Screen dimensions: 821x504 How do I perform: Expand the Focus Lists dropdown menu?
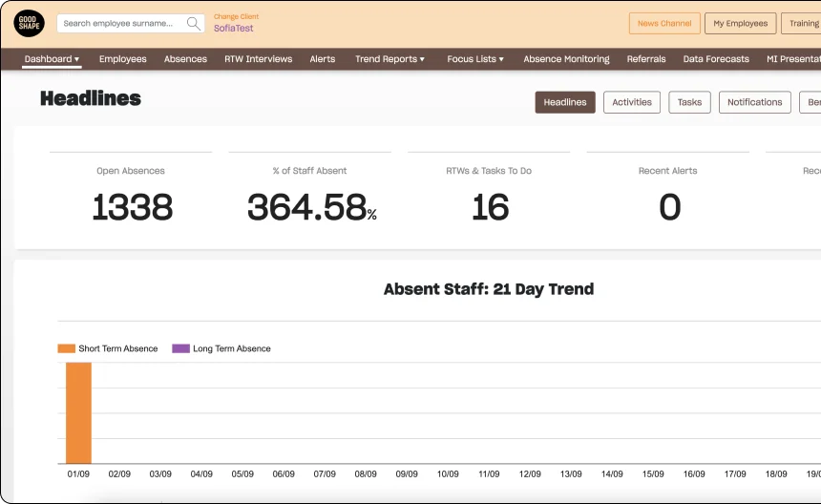click(474, 59)
